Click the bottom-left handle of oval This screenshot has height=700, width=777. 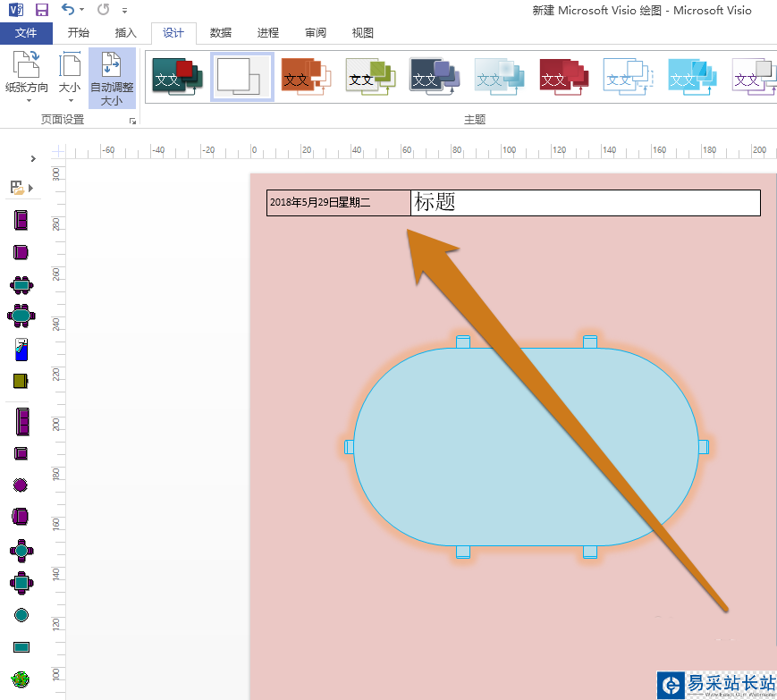[463, 552]
